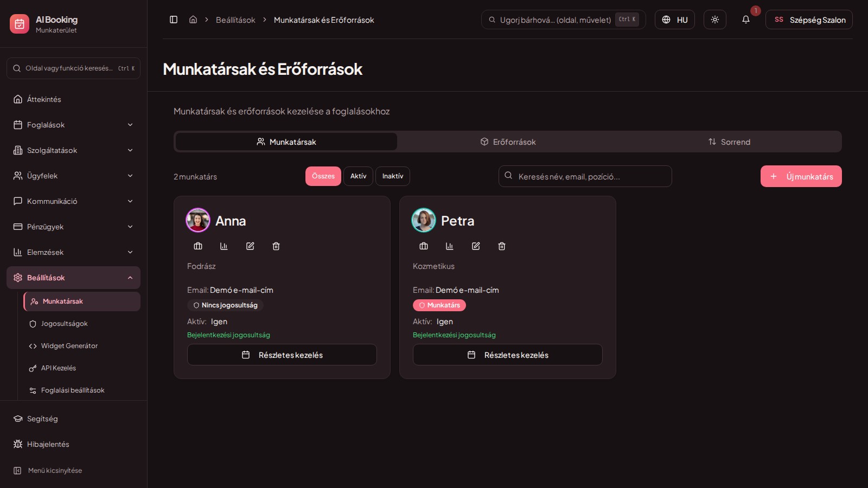
Task: Expand Szolgáltatások menu chevron
Action: [130, 150]
